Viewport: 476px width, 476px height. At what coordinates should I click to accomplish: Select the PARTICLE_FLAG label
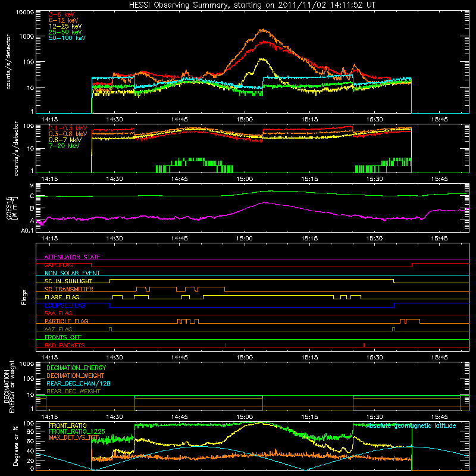click(67, 321)
